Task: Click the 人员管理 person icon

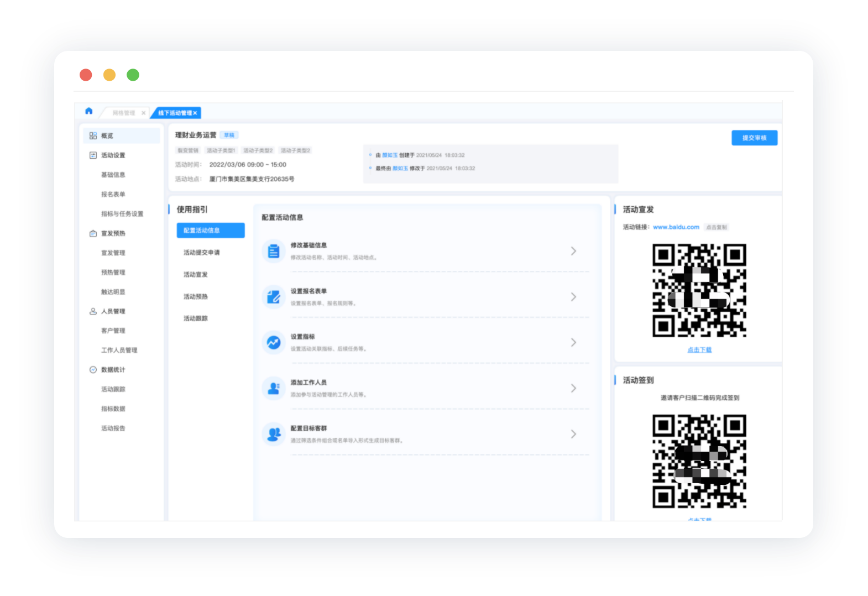Action: pyautogui.click(x=93, y=311)
